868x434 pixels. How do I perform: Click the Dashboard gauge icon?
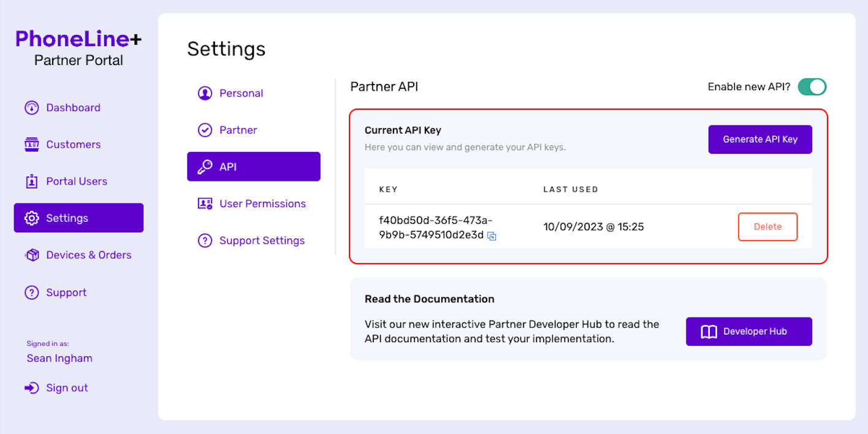click(x=31, y=108)
